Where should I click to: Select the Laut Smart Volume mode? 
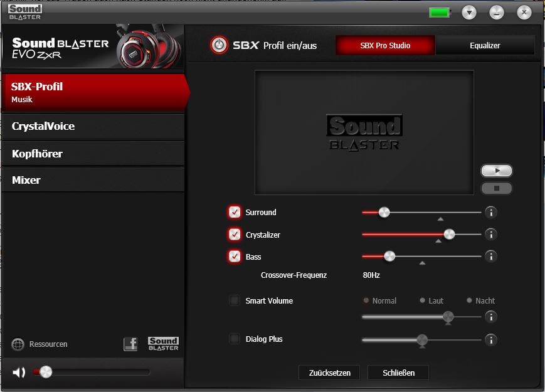coord(431,300)
